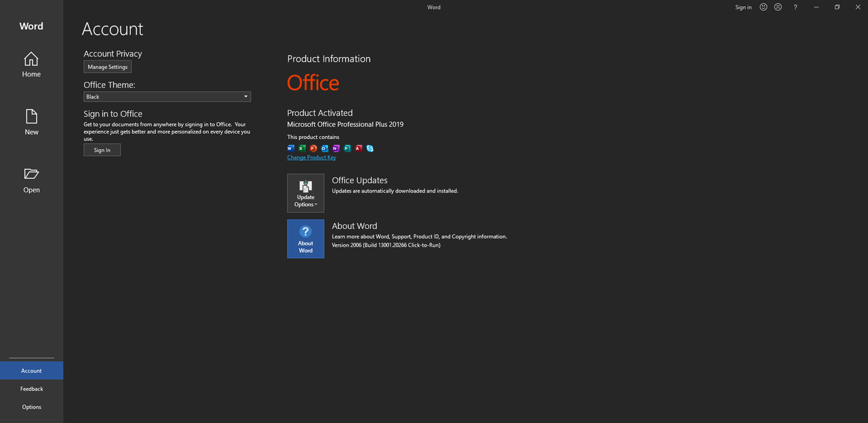
Task: Open the Office Theme dropdown showing Black
Action: [x=167, y=97]
